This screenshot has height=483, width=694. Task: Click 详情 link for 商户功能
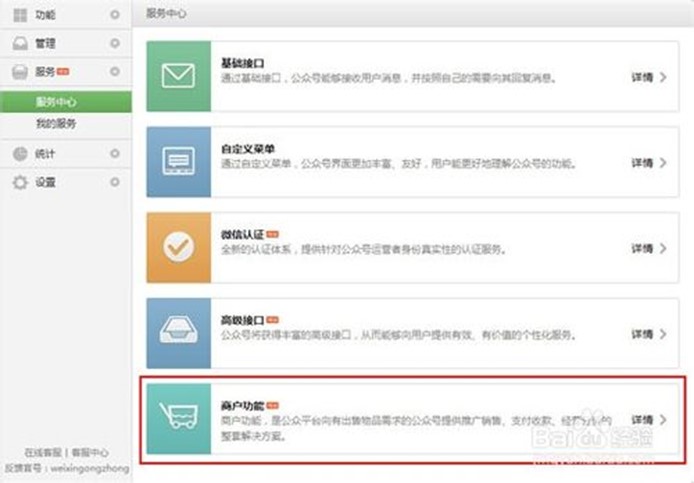pos(642,419)
